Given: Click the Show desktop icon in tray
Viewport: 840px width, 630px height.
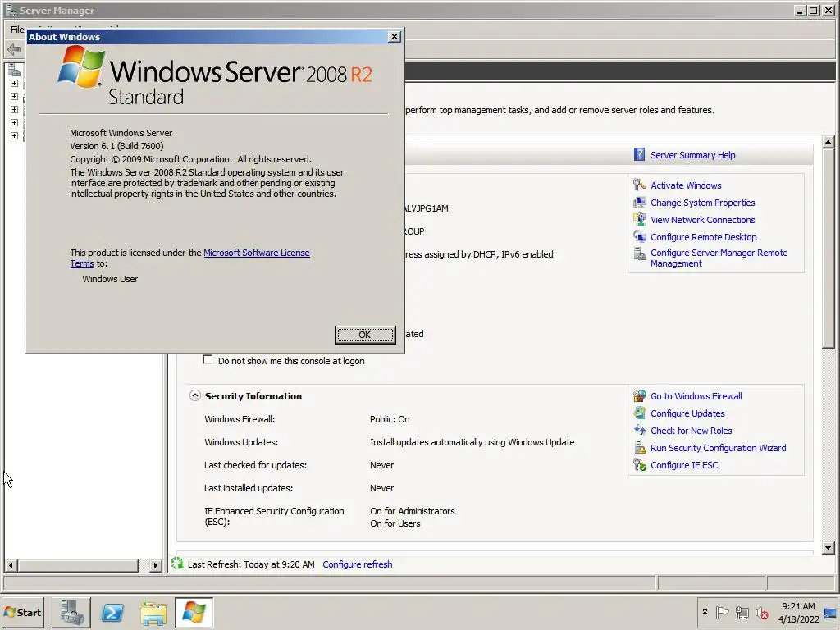Looking at the screenshot, I should point(830,612).
